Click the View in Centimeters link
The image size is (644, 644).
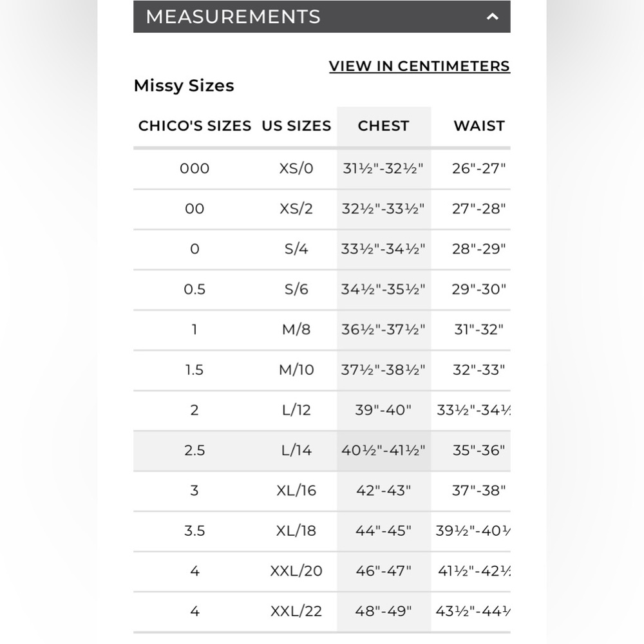tap(419, 66)
